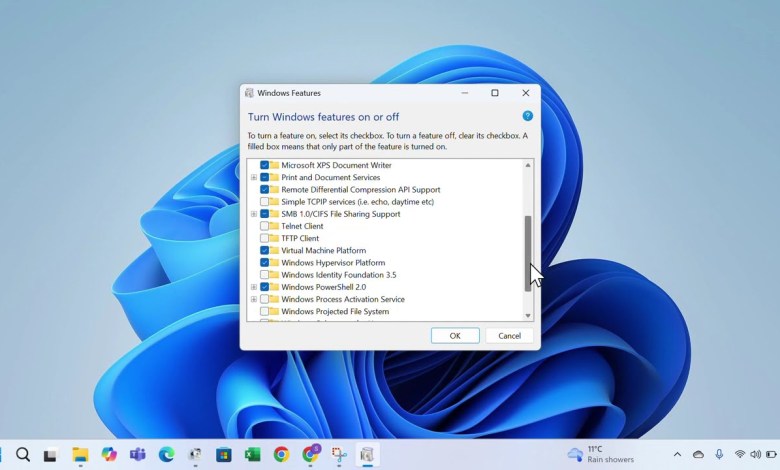Enable Windows Projected File System checkbox
The height and width of the screenshot is (470, 780).
(x=265, y=311)
